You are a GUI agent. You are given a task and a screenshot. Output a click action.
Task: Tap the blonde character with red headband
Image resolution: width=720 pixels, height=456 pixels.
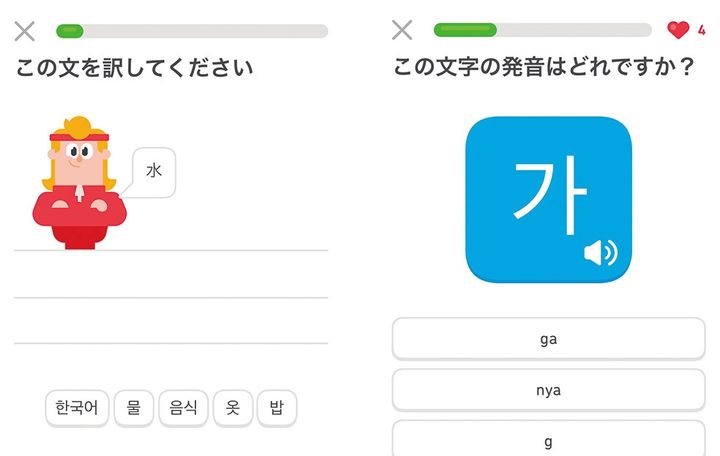[x=76, y=187]
